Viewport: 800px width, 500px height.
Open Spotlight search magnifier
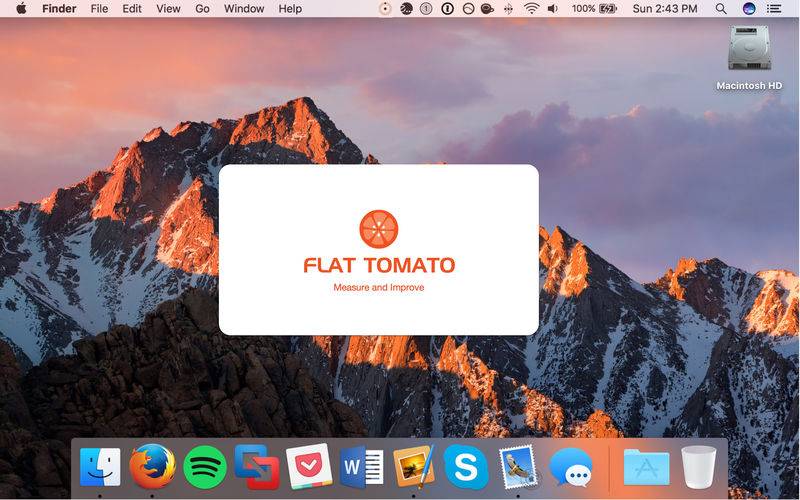(721, 9)
